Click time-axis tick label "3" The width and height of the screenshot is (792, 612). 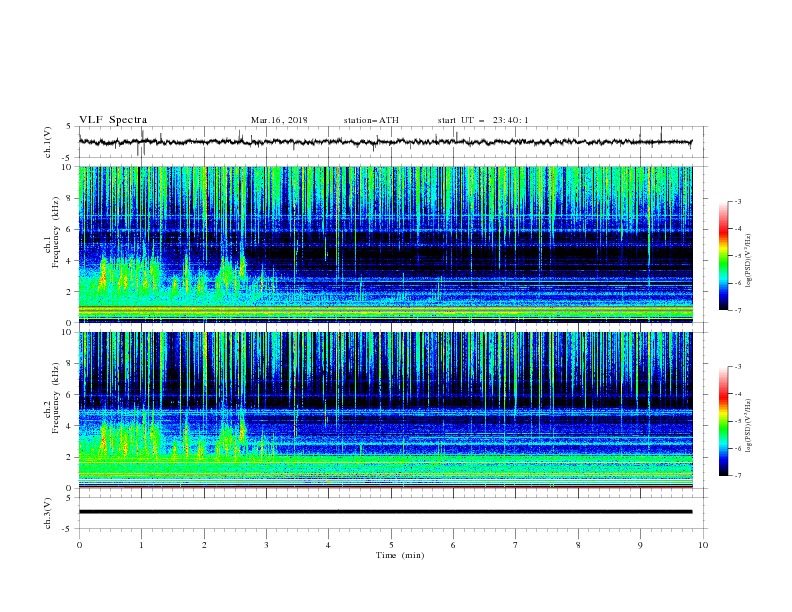click(x=266, y=545)
